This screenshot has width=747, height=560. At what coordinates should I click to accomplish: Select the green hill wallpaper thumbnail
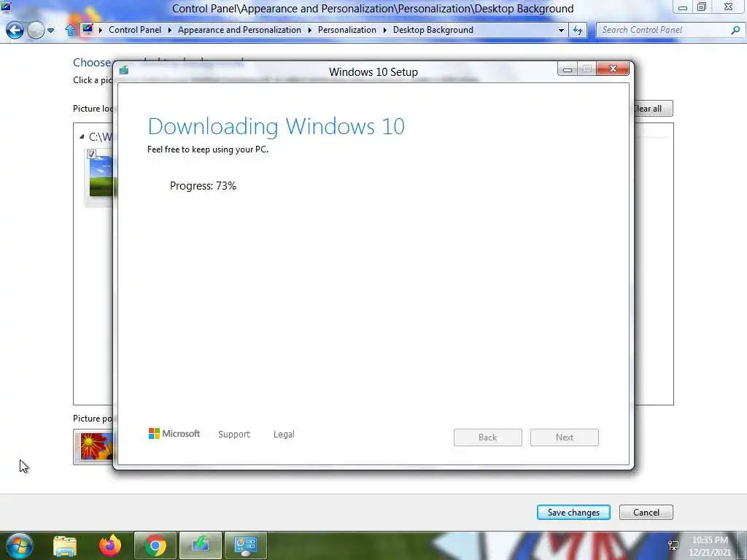click(101, 176)
